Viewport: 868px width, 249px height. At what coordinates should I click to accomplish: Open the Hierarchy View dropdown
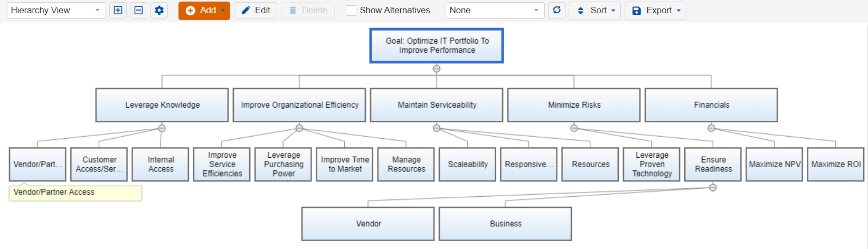coord(56,11)
